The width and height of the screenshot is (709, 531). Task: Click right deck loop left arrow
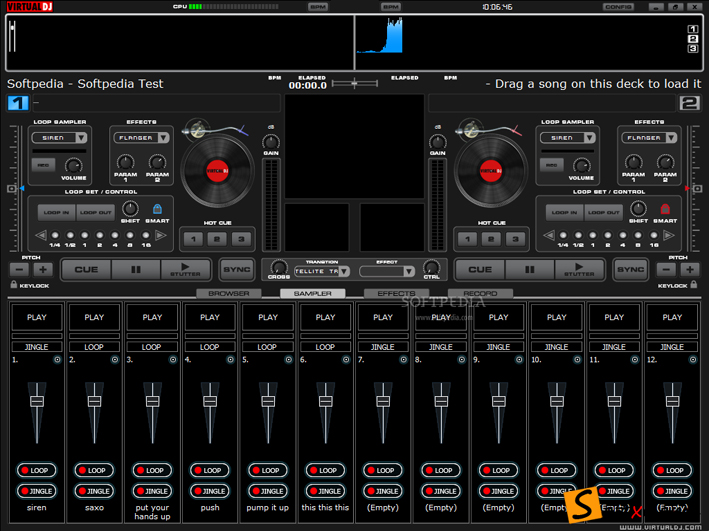click(x=548, y=235)
